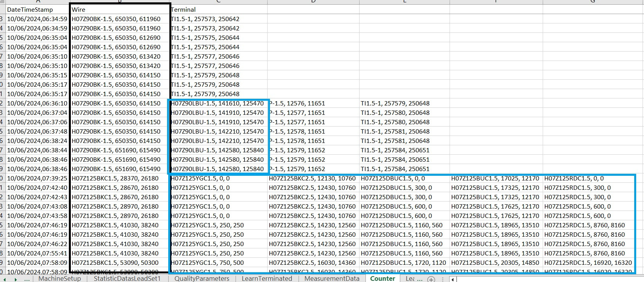644x282 pixels.
Task: Click the Terminal header cell
Action: 218,9
